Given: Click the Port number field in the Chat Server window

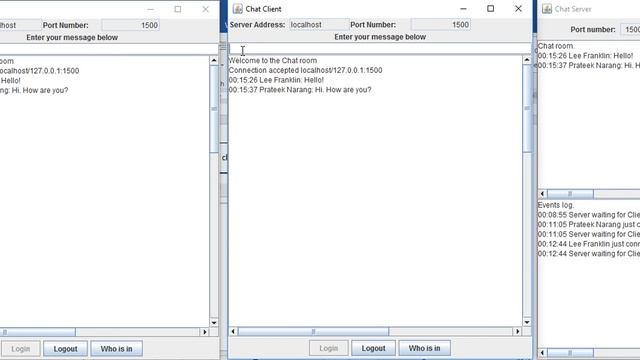Looking at the screenshot, I should [630, 29].
